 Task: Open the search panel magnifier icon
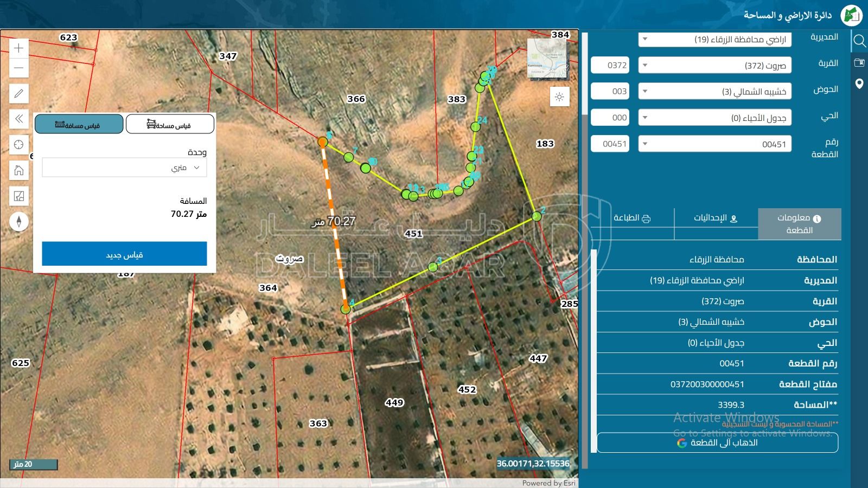coord(859,41)
